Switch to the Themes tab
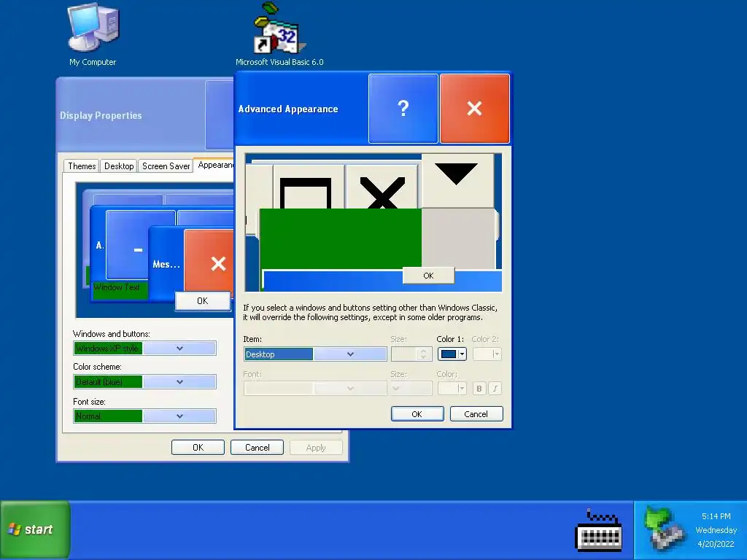Image resolution: width=747 pixels, height=560 pixels. tap(82, 166)
